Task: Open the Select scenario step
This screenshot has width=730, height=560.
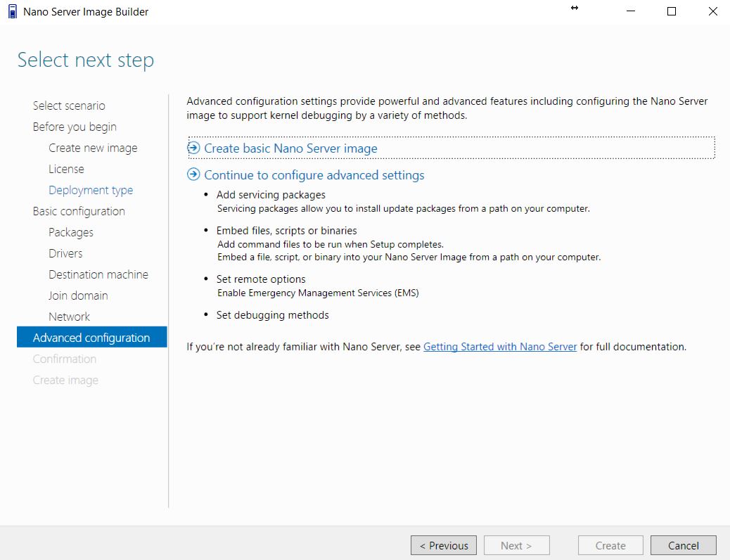Action: pos(69,106)
